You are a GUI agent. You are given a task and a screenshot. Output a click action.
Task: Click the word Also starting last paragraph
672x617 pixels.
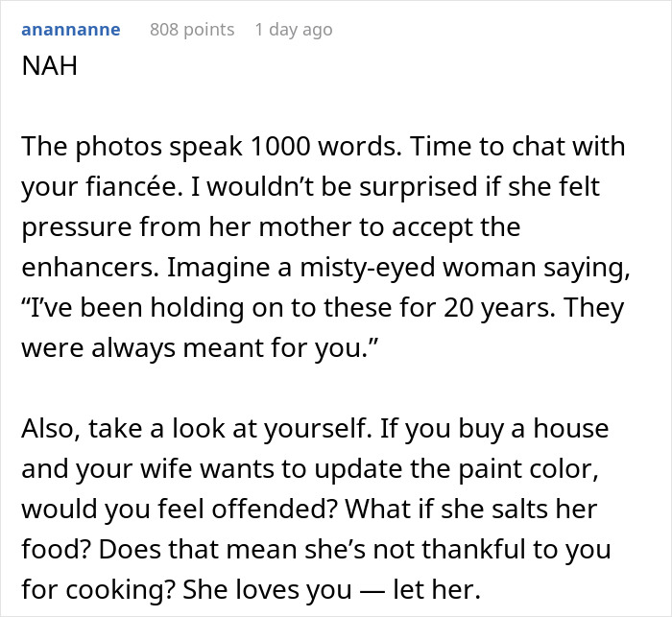(x=51, y=429)
